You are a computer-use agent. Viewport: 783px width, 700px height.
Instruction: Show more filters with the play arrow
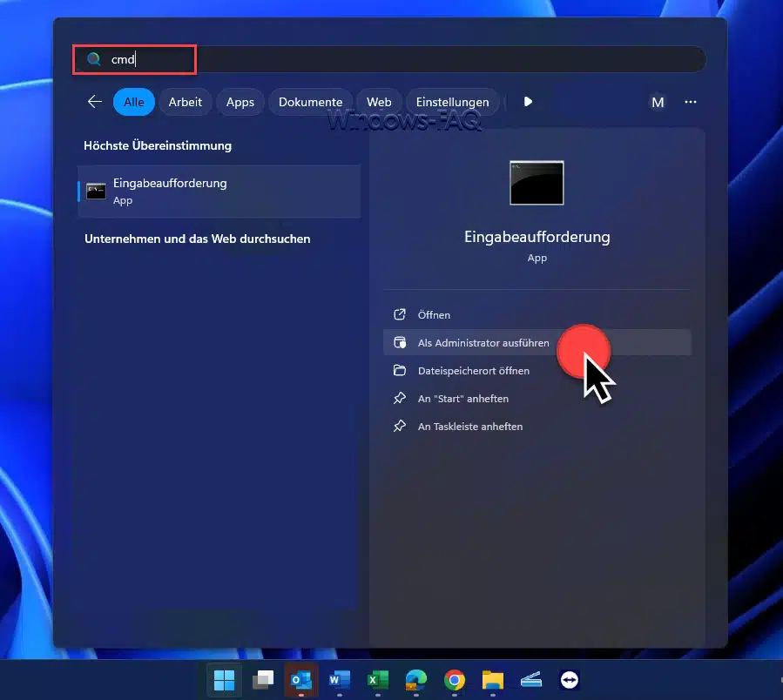tap(528, 102)
